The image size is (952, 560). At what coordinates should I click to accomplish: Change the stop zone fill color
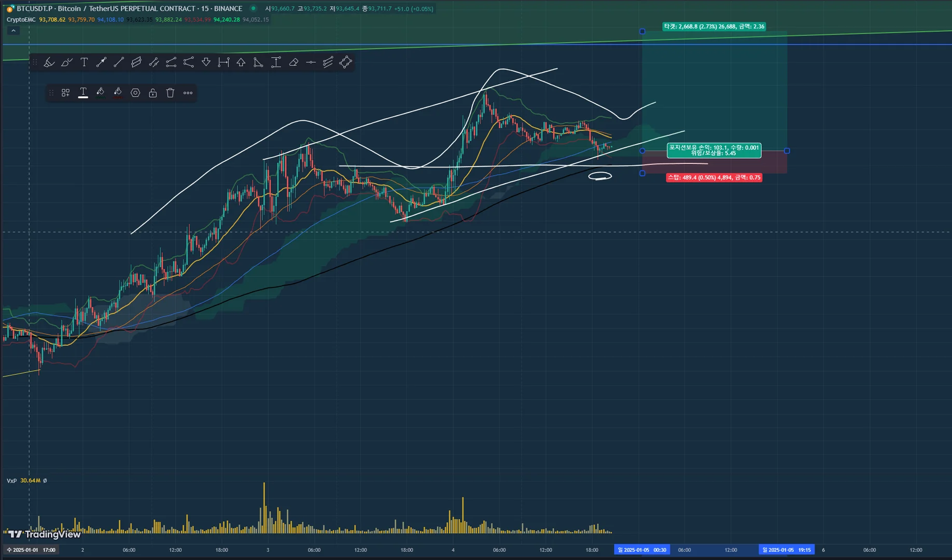[118, 93]
